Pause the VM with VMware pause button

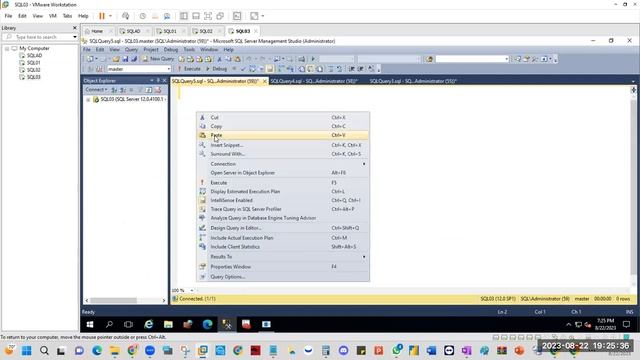102,16
